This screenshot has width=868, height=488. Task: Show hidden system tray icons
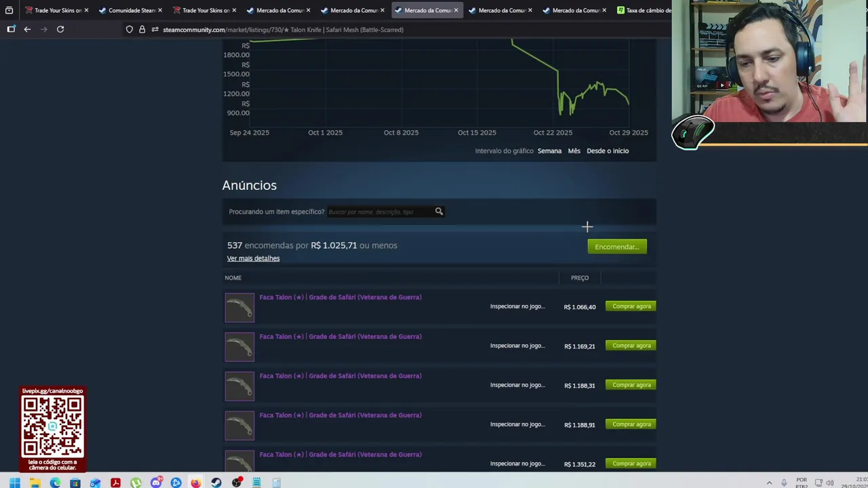[x=769, y=483]
